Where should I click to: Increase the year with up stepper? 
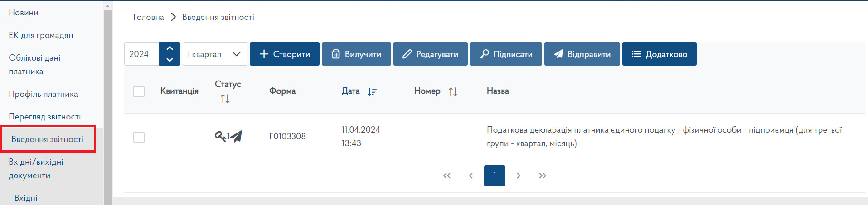tap(170, 48)
